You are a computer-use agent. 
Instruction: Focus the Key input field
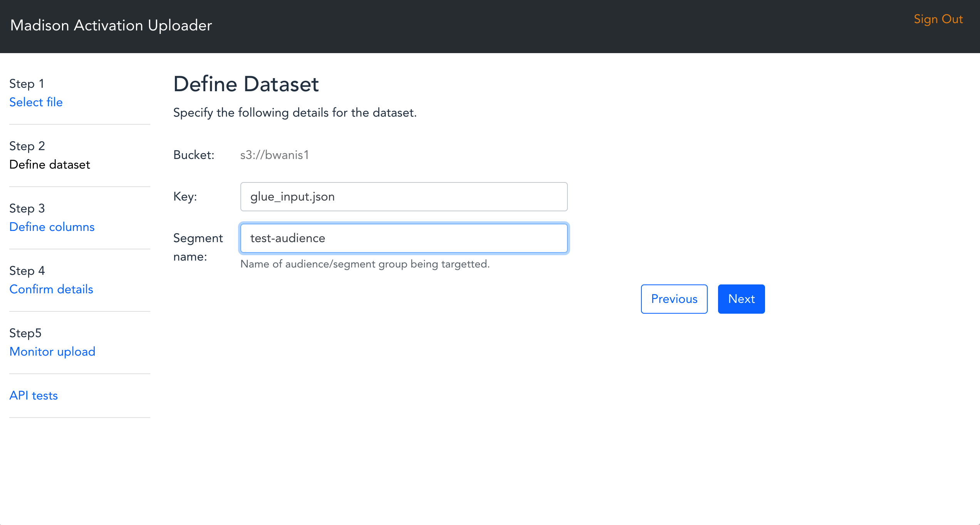click(403, 197)
